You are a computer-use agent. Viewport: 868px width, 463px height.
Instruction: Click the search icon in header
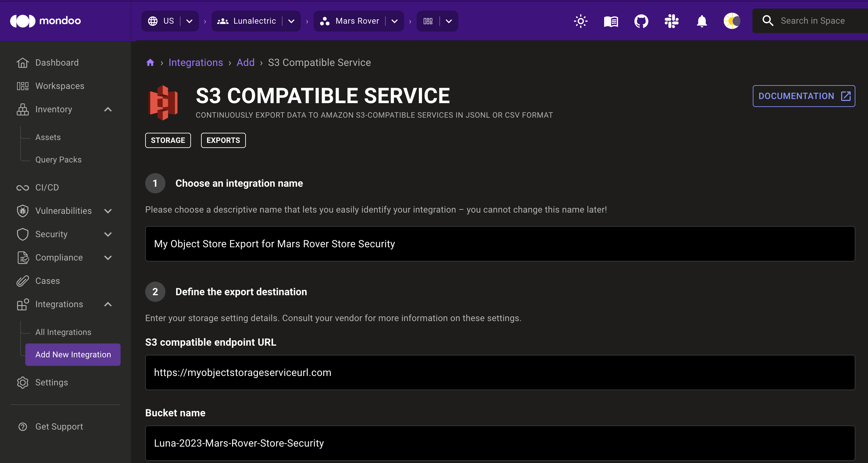coord(769,21)
